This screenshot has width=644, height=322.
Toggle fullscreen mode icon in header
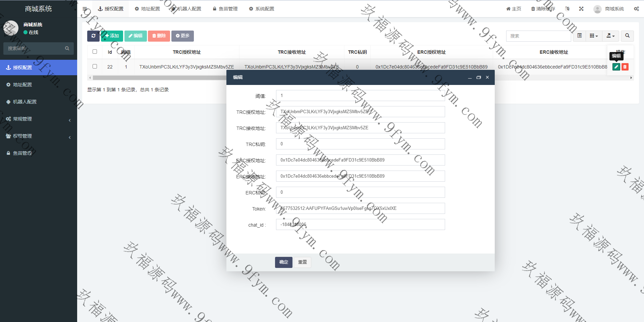tap(581, 9)
